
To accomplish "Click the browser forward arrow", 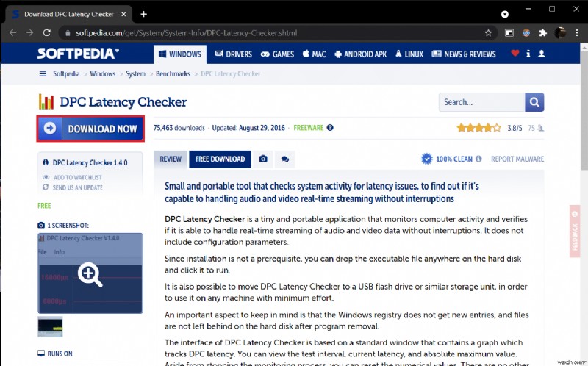I will pyautogui.click(x=30, y=33).
